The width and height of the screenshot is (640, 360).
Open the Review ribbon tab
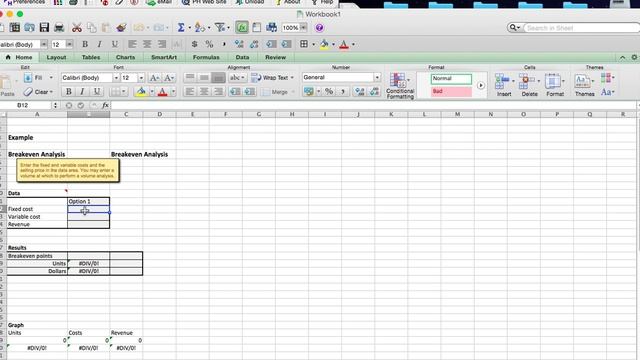(276, 58)
